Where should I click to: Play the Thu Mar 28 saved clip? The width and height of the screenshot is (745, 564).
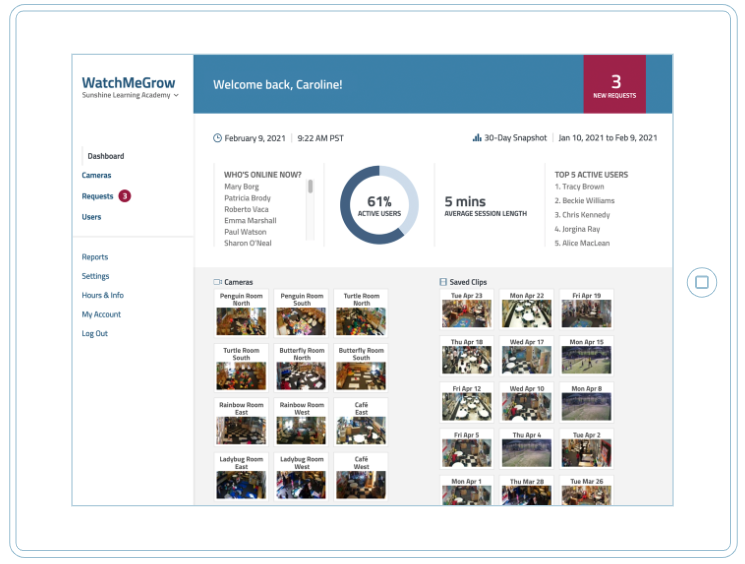click(x=526, y=490)
